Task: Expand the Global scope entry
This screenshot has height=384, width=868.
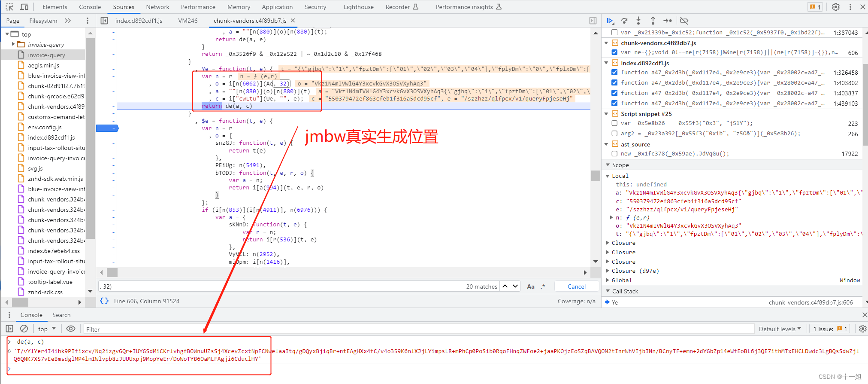Action: (608, 280)
